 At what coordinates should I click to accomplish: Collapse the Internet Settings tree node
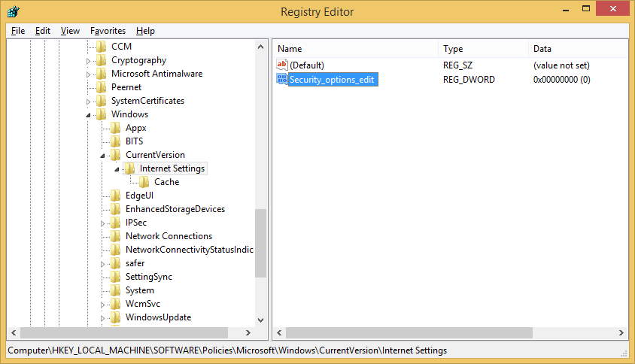tap(117, 168)
